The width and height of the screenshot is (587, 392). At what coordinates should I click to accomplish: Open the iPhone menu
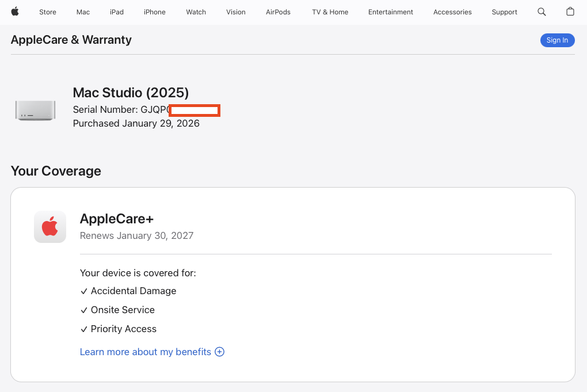(x=155, y=12)
